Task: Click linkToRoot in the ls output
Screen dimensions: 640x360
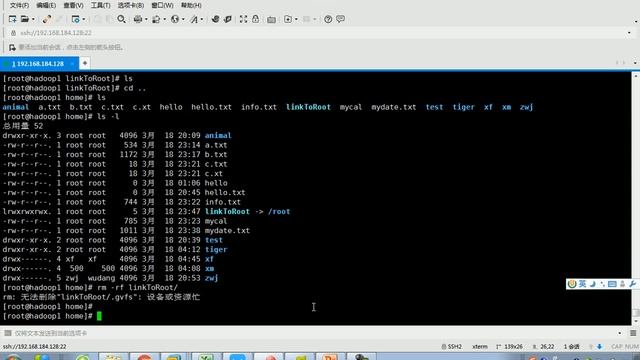Action: (x=308, y=107)
